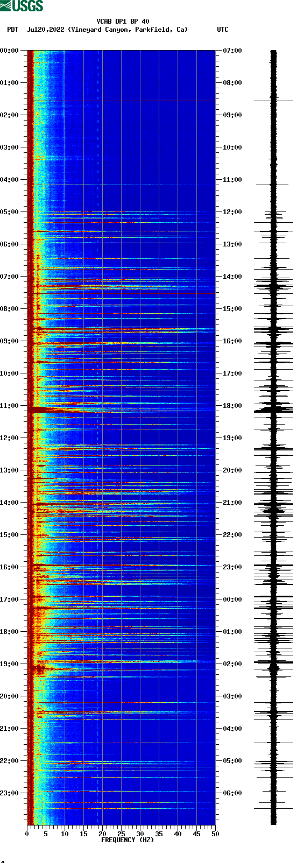Click the 19:00 PDT time label on left
The width and height of the screenshot is (297, 868).
9,664
